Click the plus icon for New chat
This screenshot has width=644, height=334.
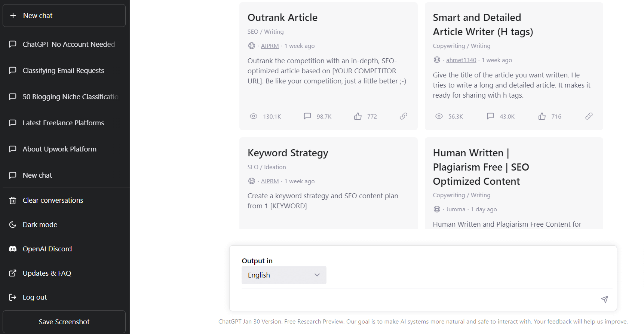point(13,16)
